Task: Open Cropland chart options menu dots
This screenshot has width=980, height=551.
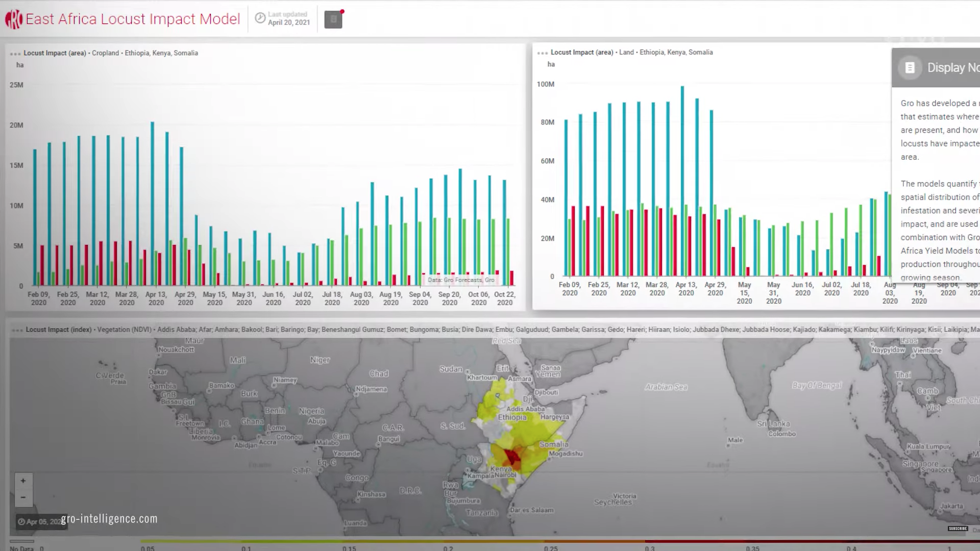Action: 15,54
